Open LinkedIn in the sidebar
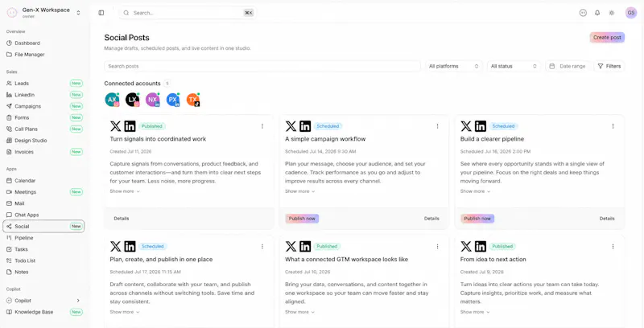The width and height of the screenshot is (644, 328). pos(43,95)
